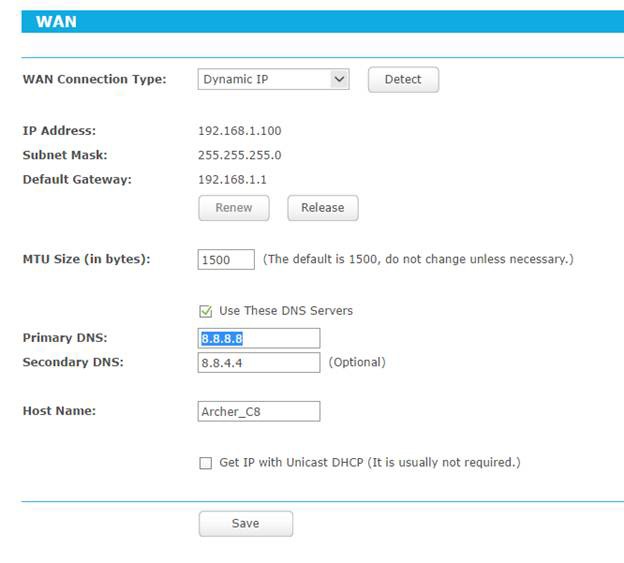The height and width of the screenshot is (563, 624).
Task: Click the Subnet Mask label
Action: [x=65, y=155]
